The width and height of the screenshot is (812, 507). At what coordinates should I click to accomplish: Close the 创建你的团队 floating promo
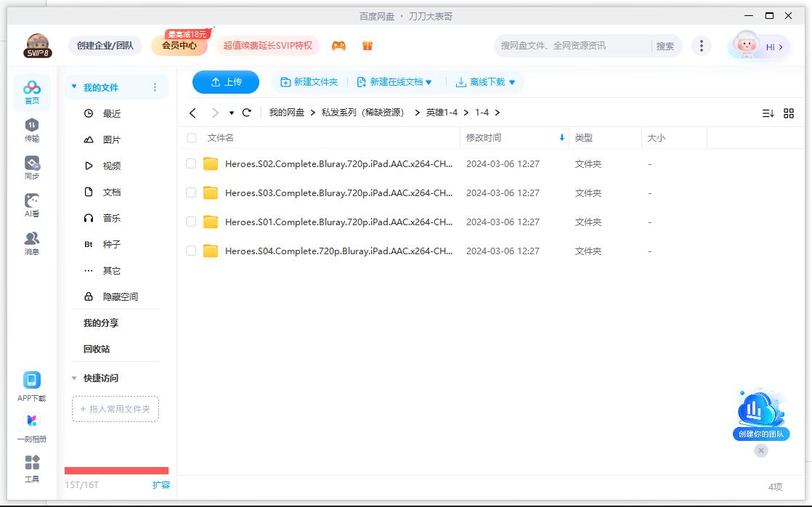click(760, 450)
